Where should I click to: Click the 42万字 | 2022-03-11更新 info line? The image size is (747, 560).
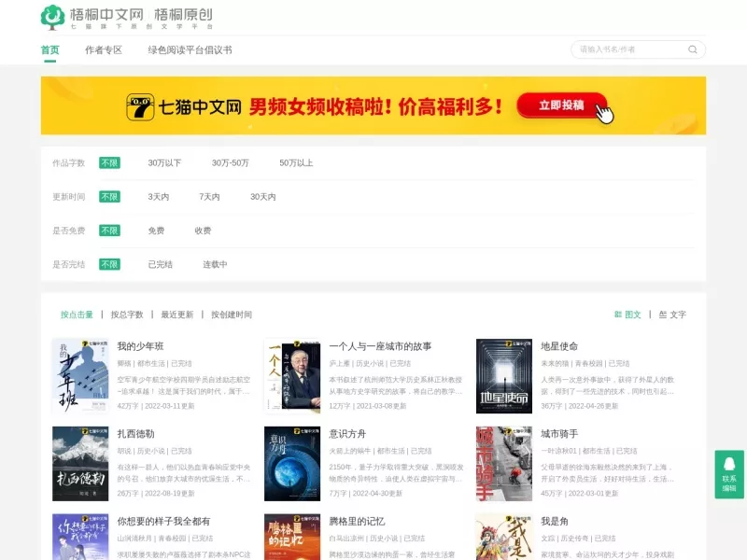[x=156, y=406]
